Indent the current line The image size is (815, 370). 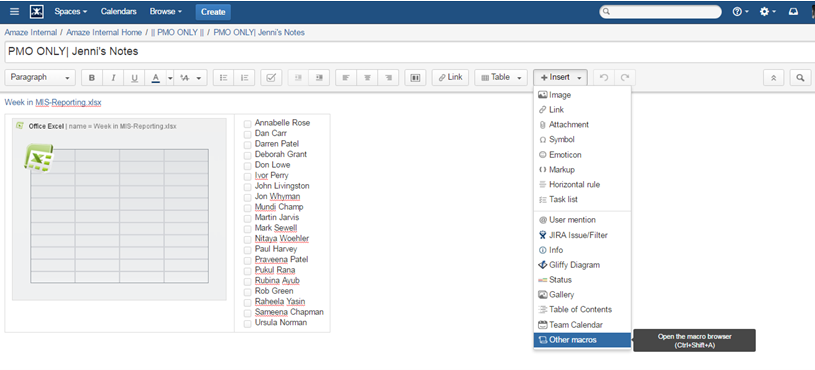(x=319, y=78)
